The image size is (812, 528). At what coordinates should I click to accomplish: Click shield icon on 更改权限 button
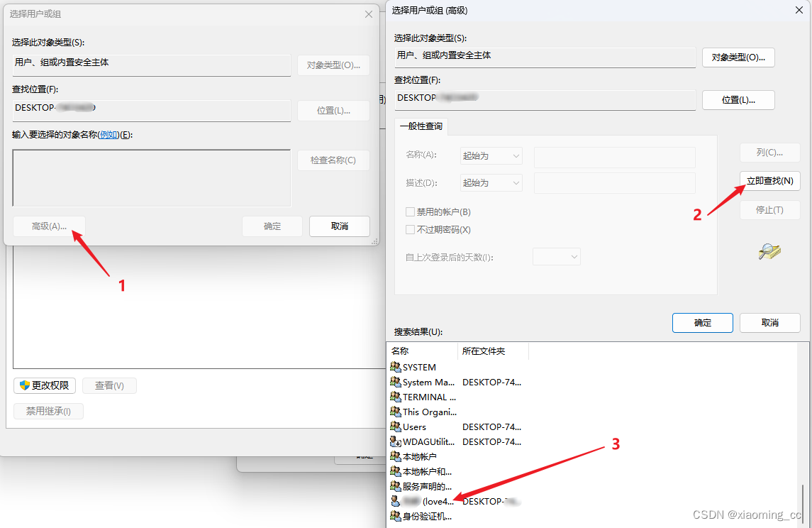point(24,385)
